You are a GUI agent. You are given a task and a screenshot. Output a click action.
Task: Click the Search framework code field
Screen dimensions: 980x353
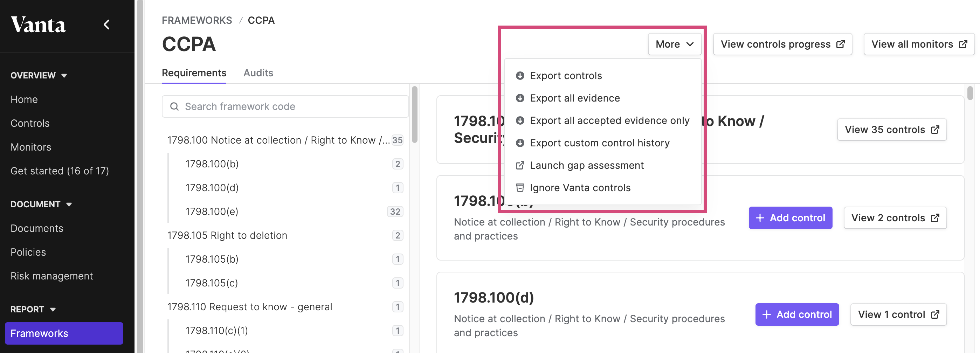click(285, 106)
